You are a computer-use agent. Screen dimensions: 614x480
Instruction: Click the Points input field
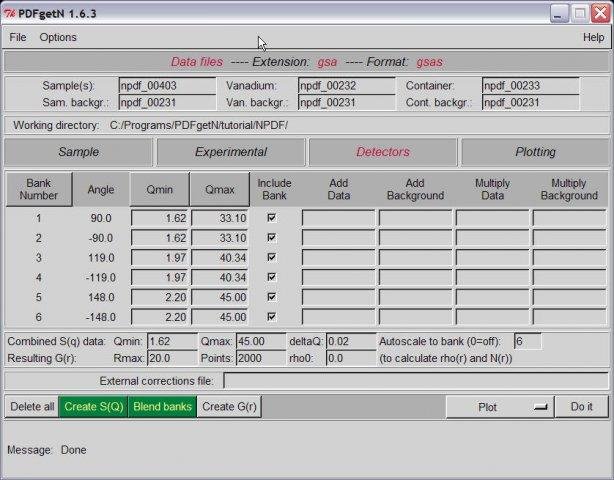coord(261,358)
